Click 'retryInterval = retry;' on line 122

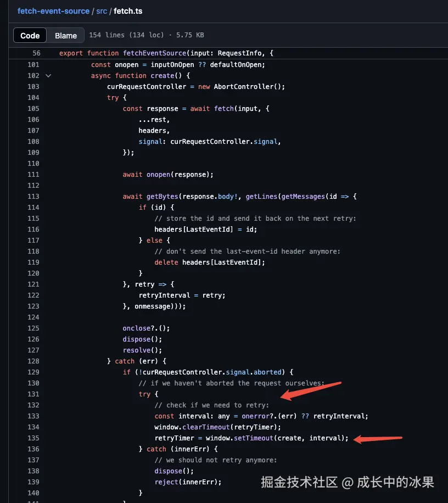(182, 295)
